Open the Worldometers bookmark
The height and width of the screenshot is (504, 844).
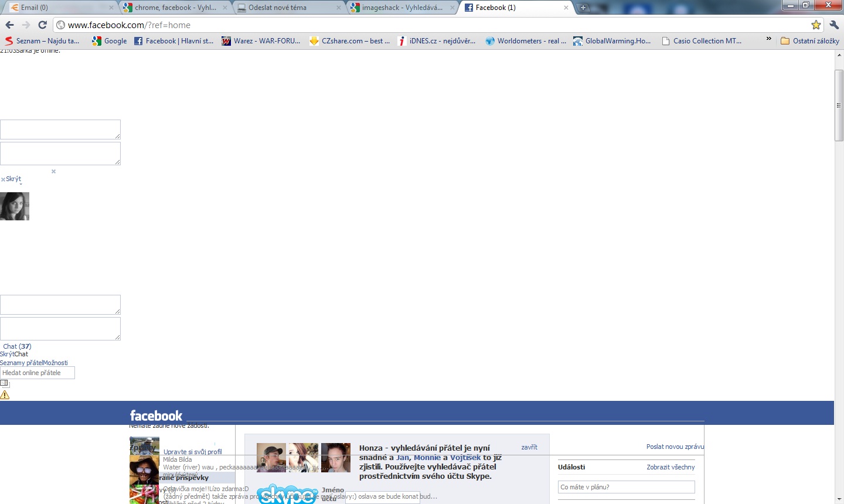coord(526,41)
